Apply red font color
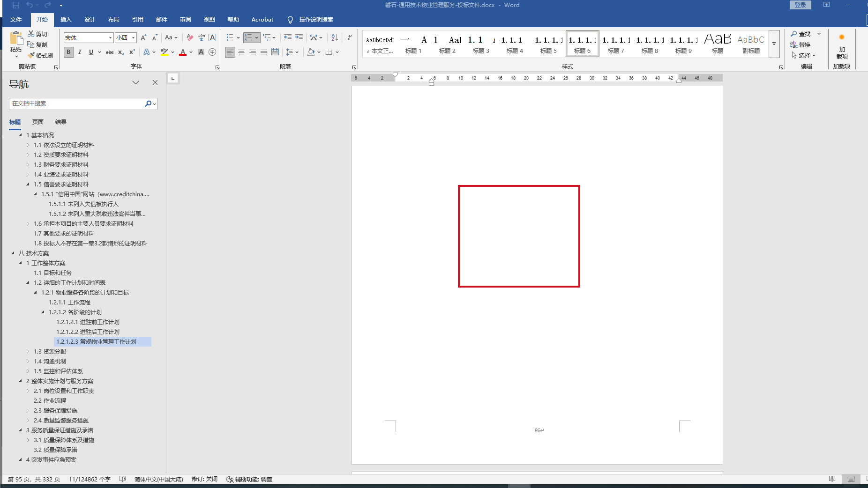 pos(183,52)
